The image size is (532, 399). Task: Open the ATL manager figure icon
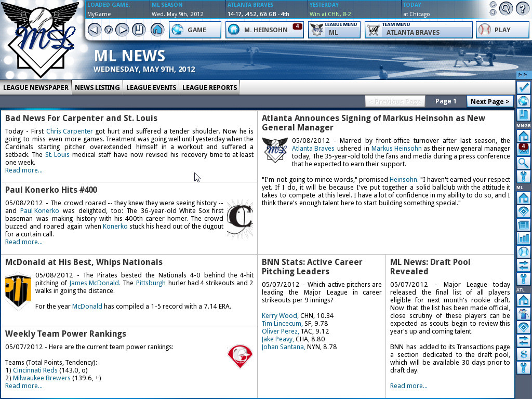[524, 314]
